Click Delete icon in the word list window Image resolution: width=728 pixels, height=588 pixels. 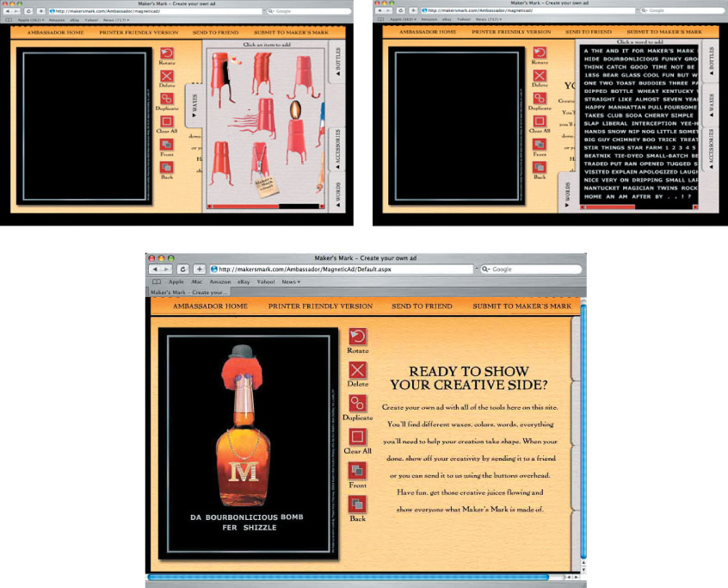[x=540, y=75]
